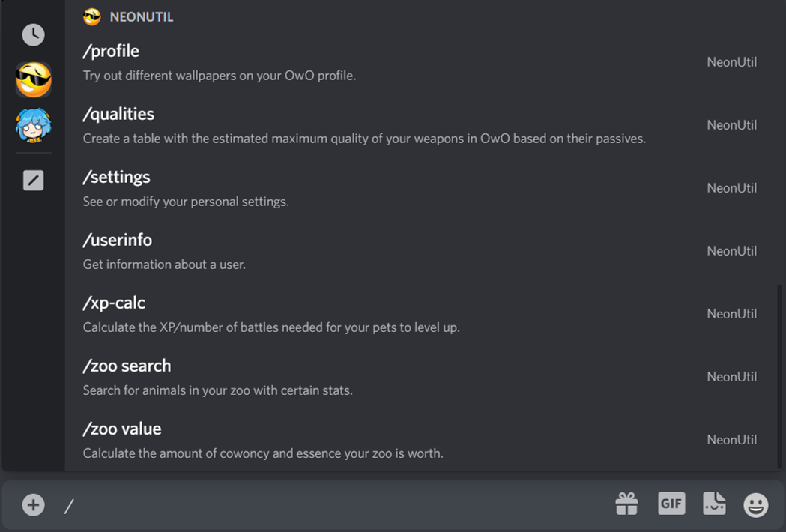Viewport: 786px width, 532px height.
Task: Click the command list scrollbar
Action: (780, 375)
